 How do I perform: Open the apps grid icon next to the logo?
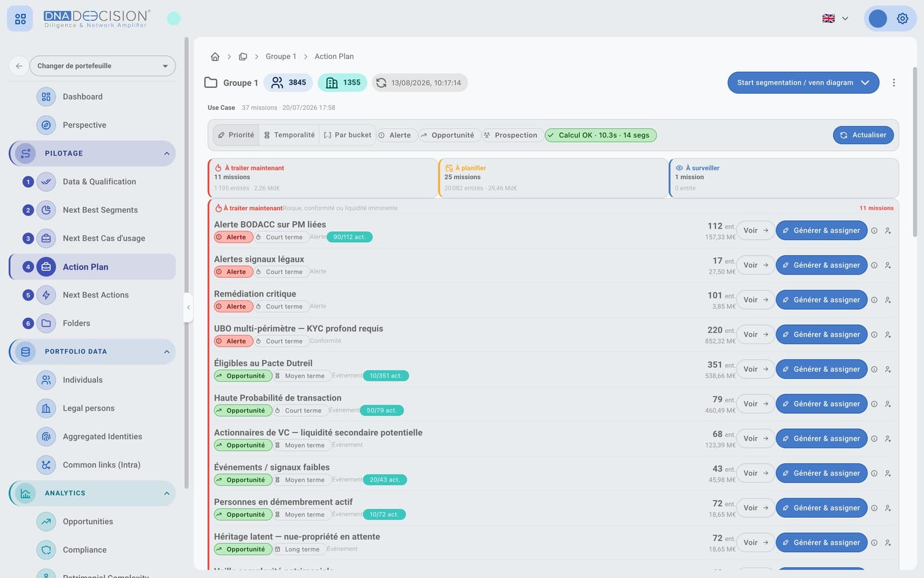[x=20, y=19]
